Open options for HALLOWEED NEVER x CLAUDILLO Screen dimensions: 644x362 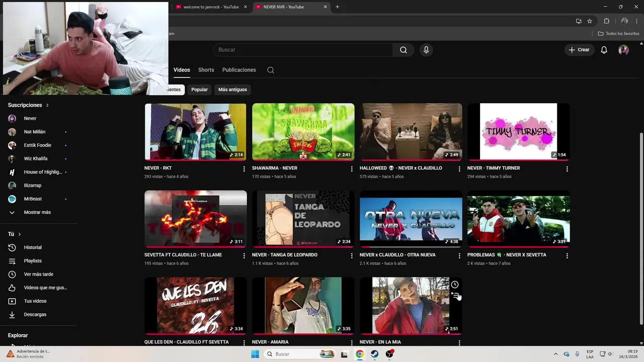click(459, 169)
